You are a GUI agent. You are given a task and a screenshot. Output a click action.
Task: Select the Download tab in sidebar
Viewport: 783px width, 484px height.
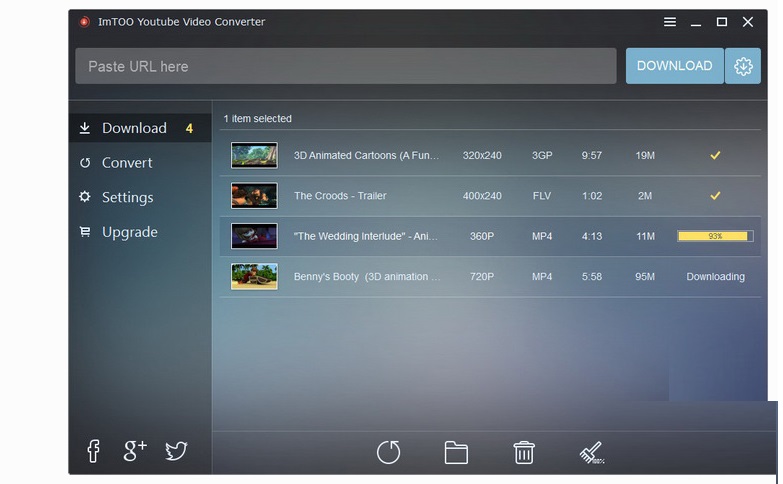(140, 128)
